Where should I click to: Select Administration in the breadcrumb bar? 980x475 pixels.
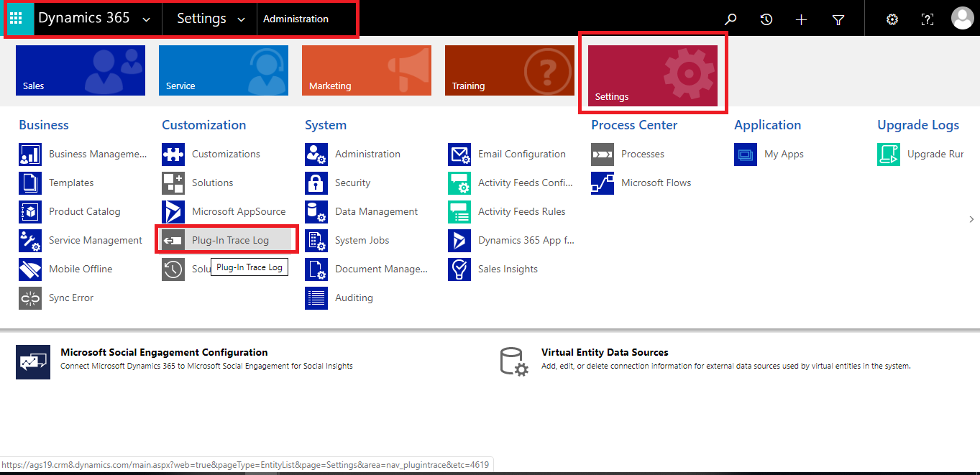pyautogui.click(x=296, y=19)
